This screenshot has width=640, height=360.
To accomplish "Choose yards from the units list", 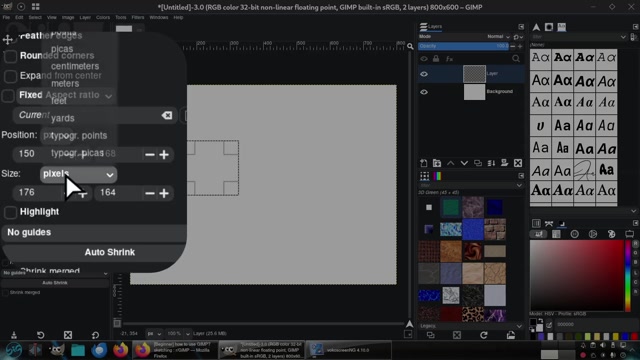I will (x=63, y=118).
